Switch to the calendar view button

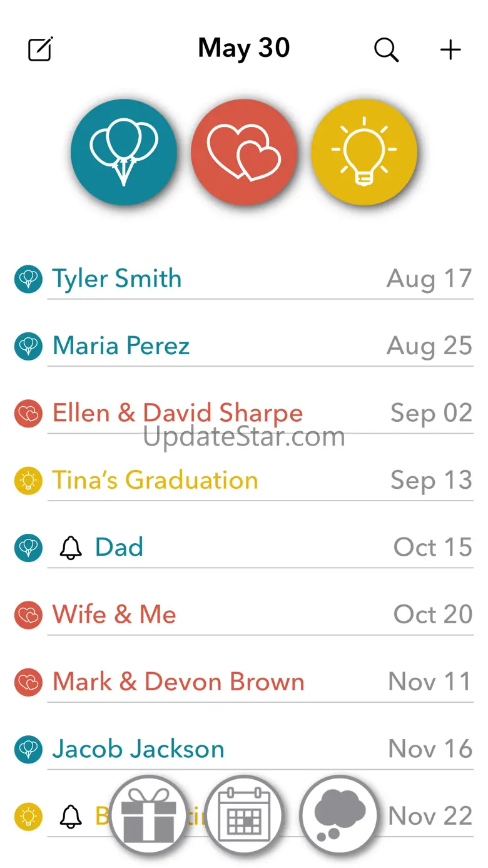(x=244, y=814)
